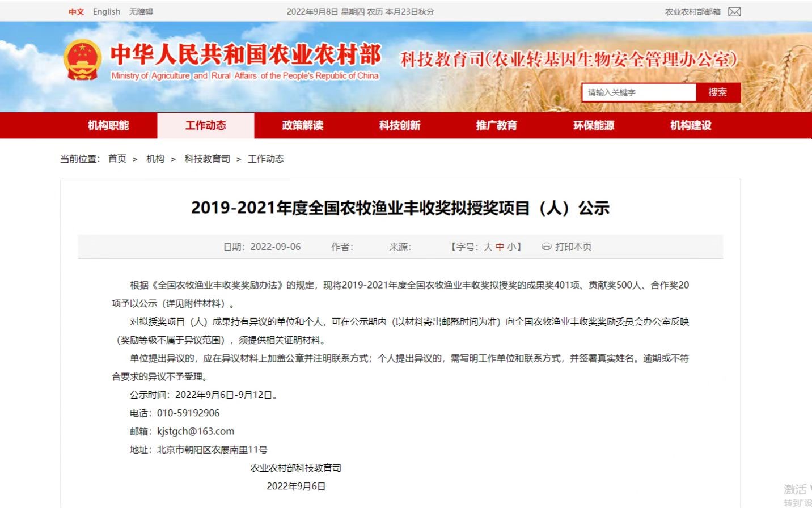Go to 科技创新 section
The width and height of the screenshot is (812, 508).
click(400, 125)
